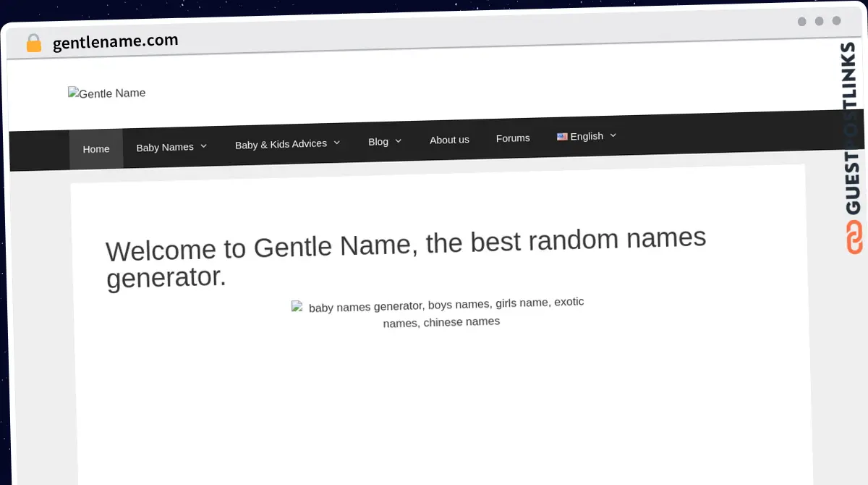868x485 pixels.
Task: Expand the Blog menu chevron
Action: [x=398, y=140]
